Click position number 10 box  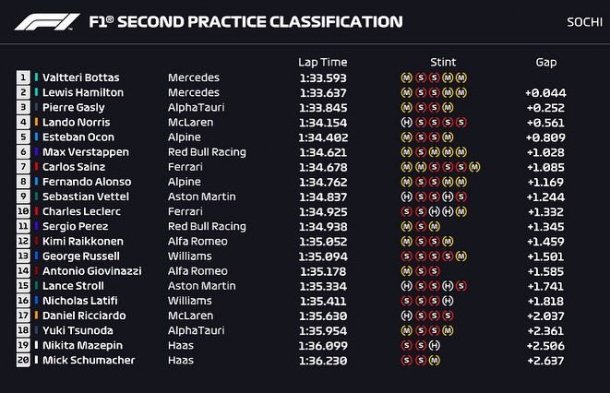(x=23, y=211)
